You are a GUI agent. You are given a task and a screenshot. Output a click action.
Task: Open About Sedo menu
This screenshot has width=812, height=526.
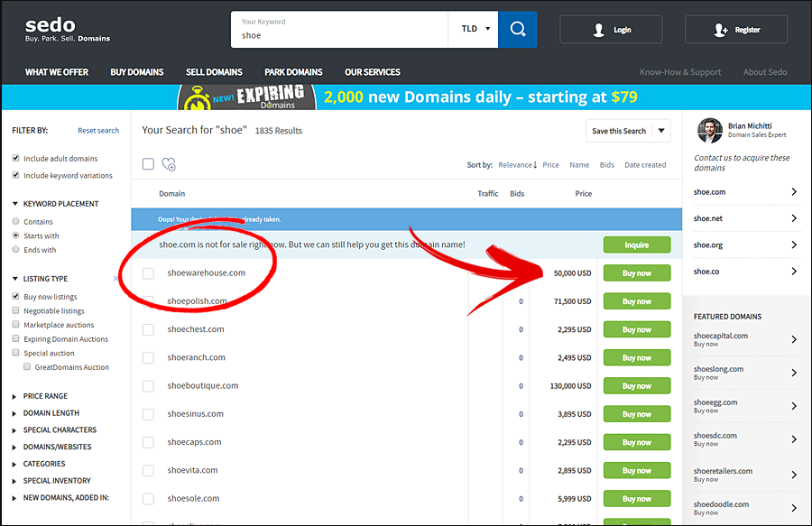tap(765, 72)
